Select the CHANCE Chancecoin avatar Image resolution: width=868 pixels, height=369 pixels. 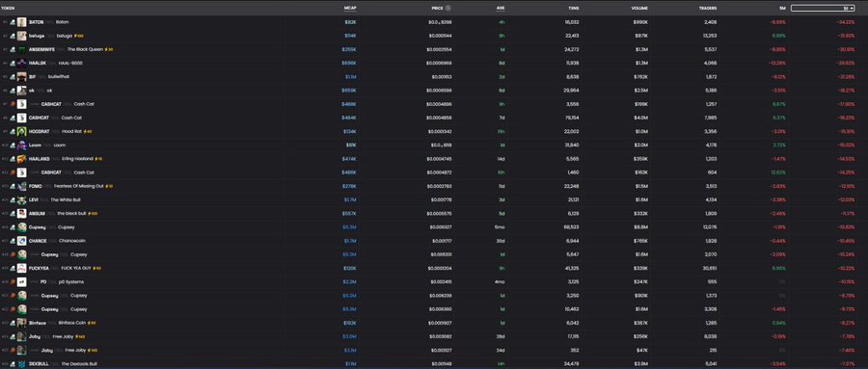click(21, 241)
